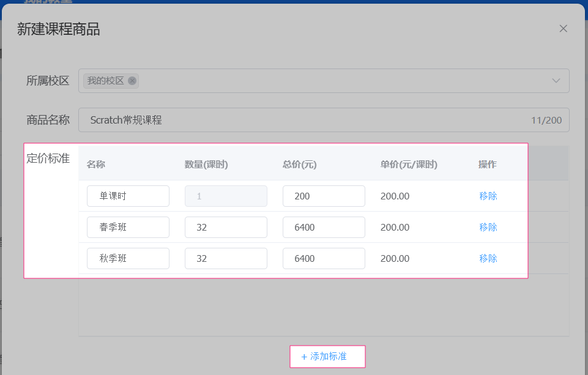This screenshot has width=588, height=375.
Task: Click unit price 200.00 in 单课时 row
Action: [395, 196]
